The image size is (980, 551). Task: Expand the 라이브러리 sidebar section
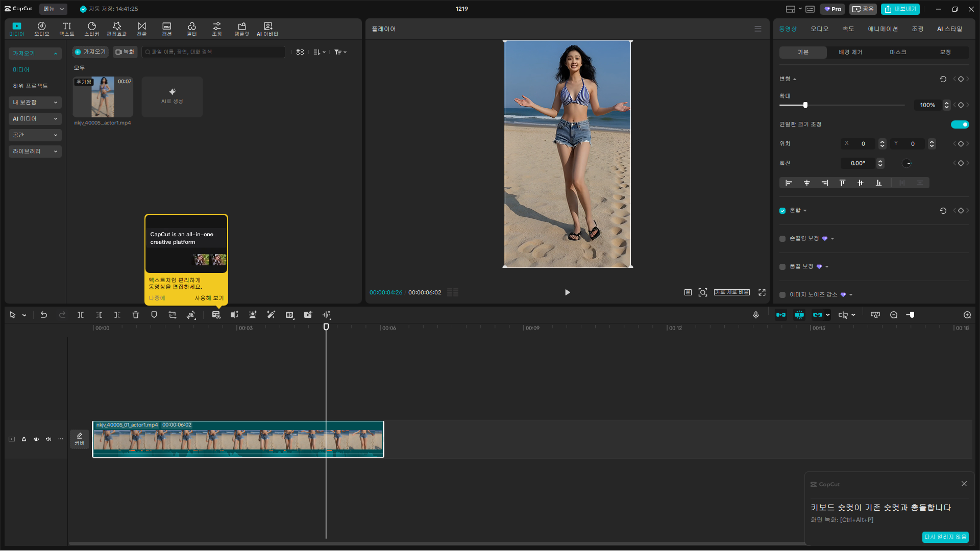[x=35, y=152]
